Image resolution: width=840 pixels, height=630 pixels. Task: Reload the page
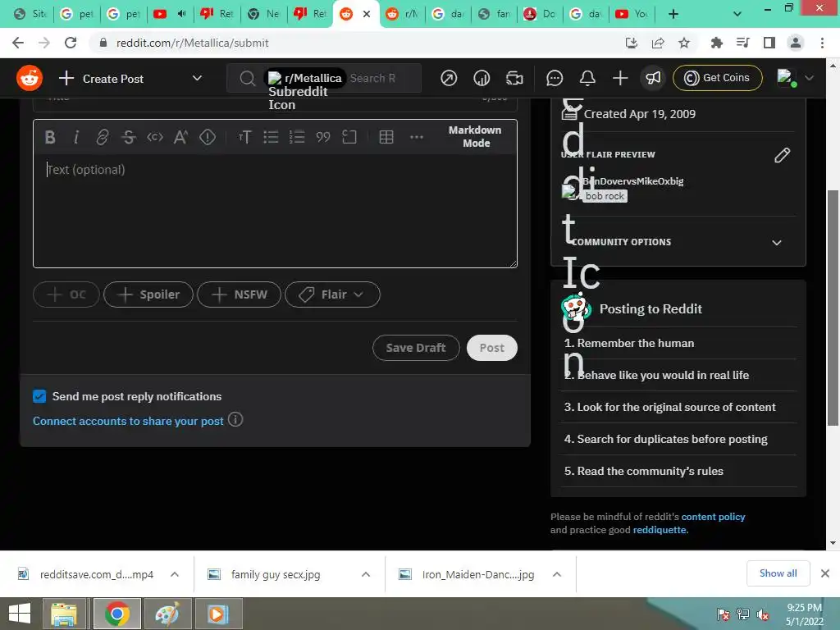coord(71,43)
